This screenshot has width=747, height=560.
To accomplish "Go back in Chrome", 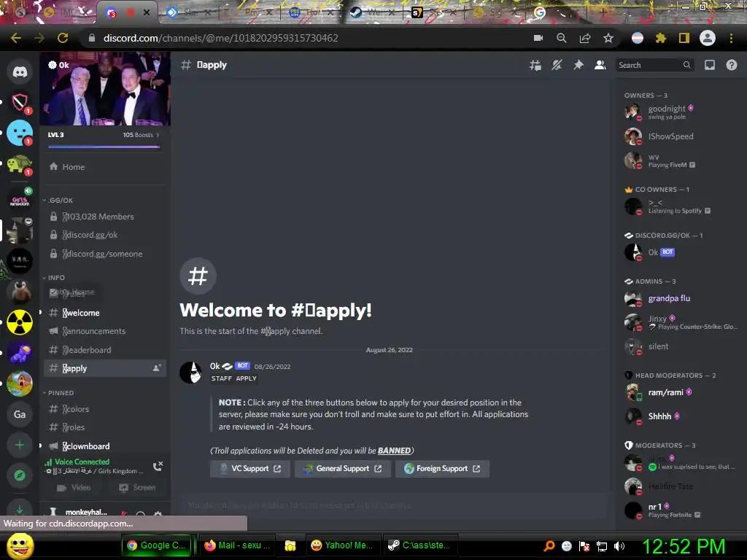I will [16, 38].
